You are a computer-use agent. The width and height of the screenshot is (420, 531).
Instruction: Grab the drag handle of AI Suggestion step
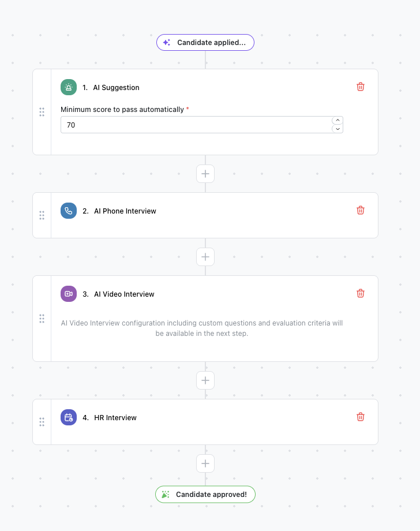pyautogui.click(x=42, y=112)
